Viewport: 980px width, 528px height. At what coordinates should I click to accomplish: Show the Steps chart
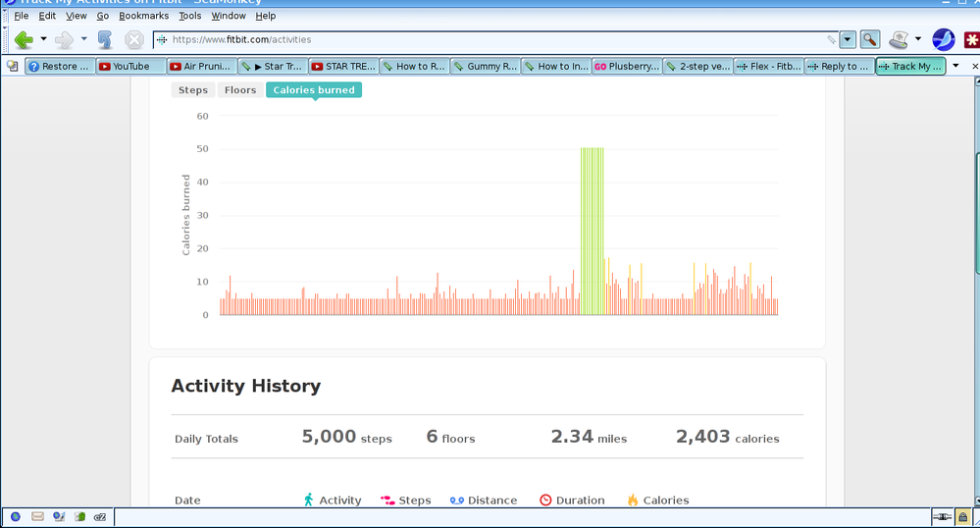[x=193, y=90]
